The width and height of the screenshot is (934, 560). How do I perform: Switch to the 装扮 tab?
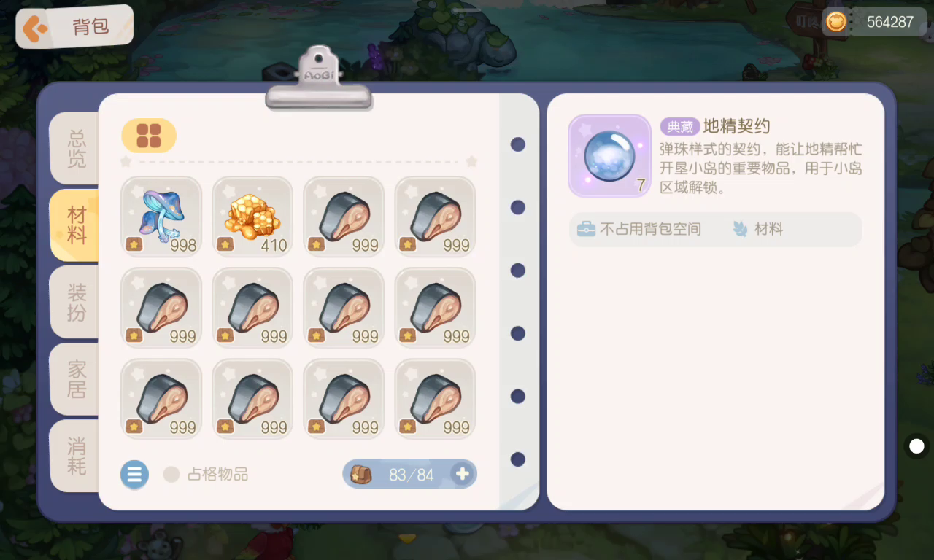(x=76, y=302)
